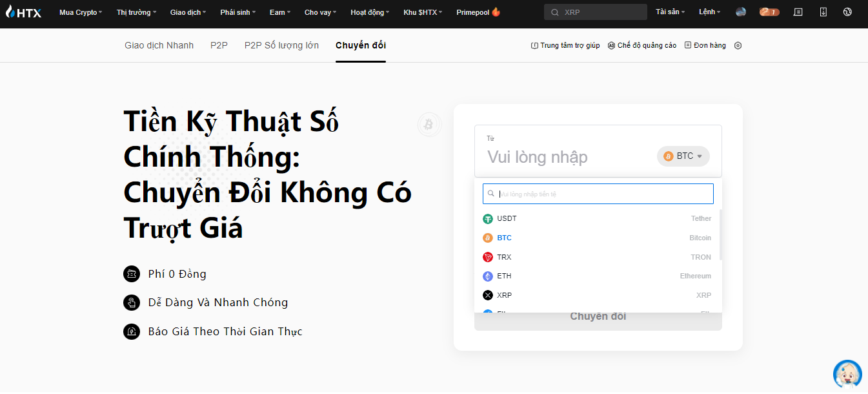The height and width of the screenshot is (394, 868).
Task: Switch to Giao dịch Nhanh tab
Action: click(x=159, y=45)
